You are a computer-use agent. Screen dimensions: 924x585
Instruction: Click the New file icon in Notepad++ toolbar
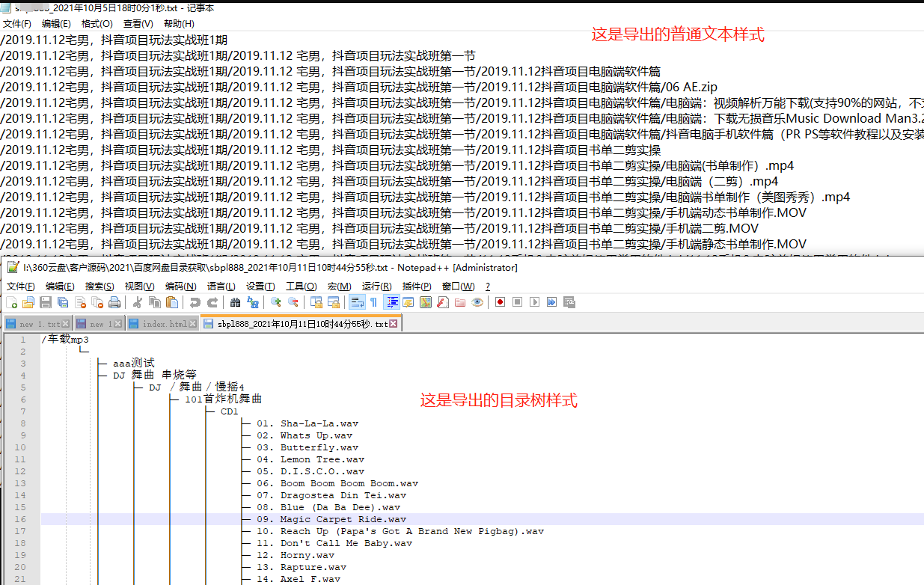click(12, 302)
